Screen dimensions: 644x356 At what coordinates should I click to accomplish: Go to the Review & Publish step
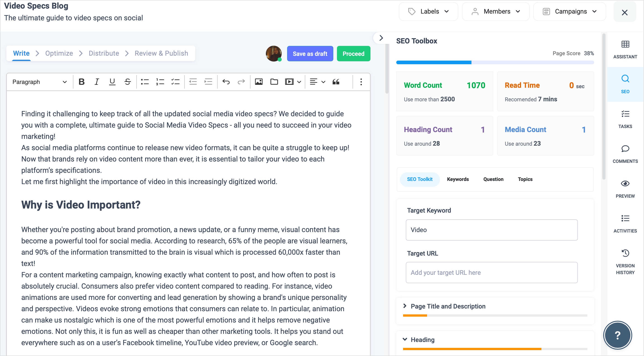(x=161, y=53)
